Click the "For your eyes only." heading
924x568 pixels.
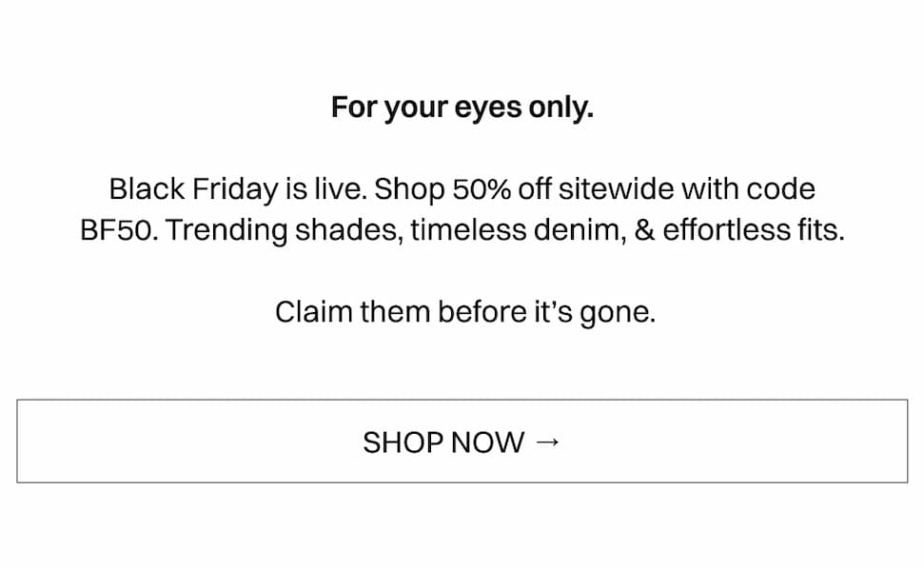pos(462,108)
